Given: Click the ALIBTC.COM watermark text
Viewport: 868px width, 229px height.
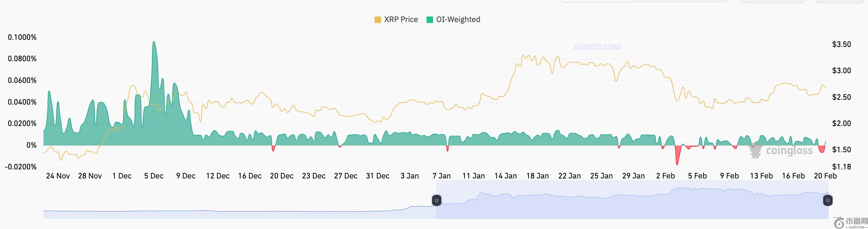Looking at the screenshot, I should (x=597, y=47).
